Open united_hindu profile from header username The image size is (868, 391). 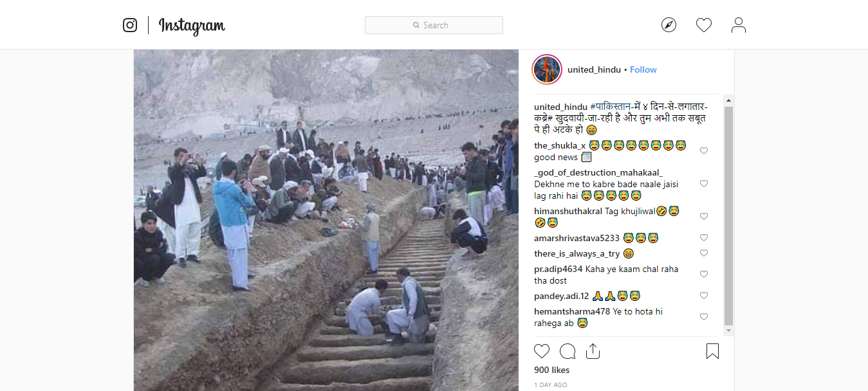click(x=594, y=69)
